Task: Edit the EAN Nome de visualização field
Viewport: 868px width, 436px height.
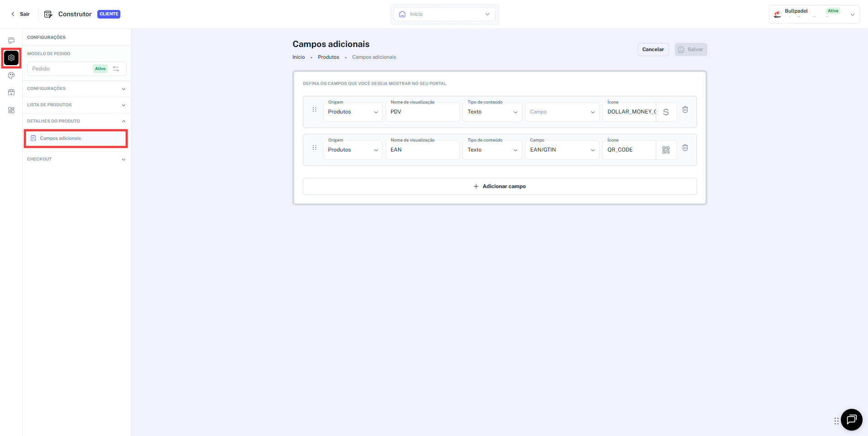Action: point(422,150)
